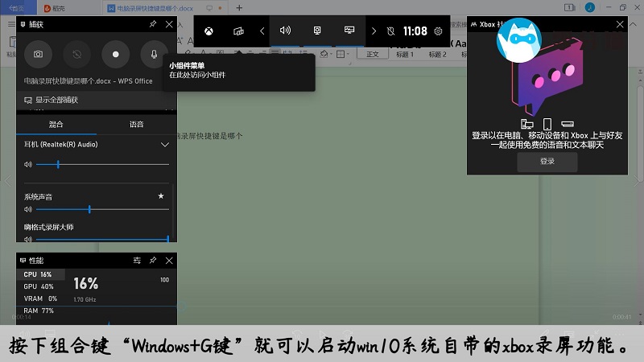The height and width of the screenshot is (362, 644).
Task: Select the 电脑录屏快捷键是哪个.docx document tab
Action: coord(155,8)
